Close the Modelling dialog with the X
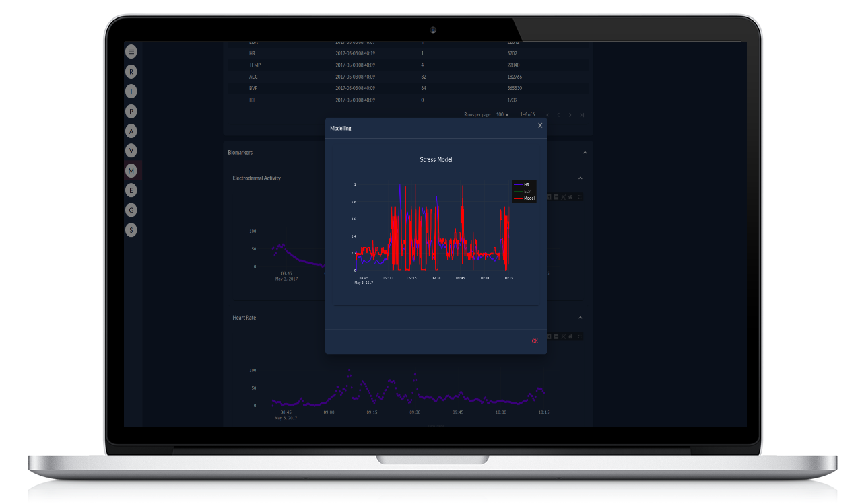Image resolution: width=862 pixels, height=504 pixels. (540, 125)
